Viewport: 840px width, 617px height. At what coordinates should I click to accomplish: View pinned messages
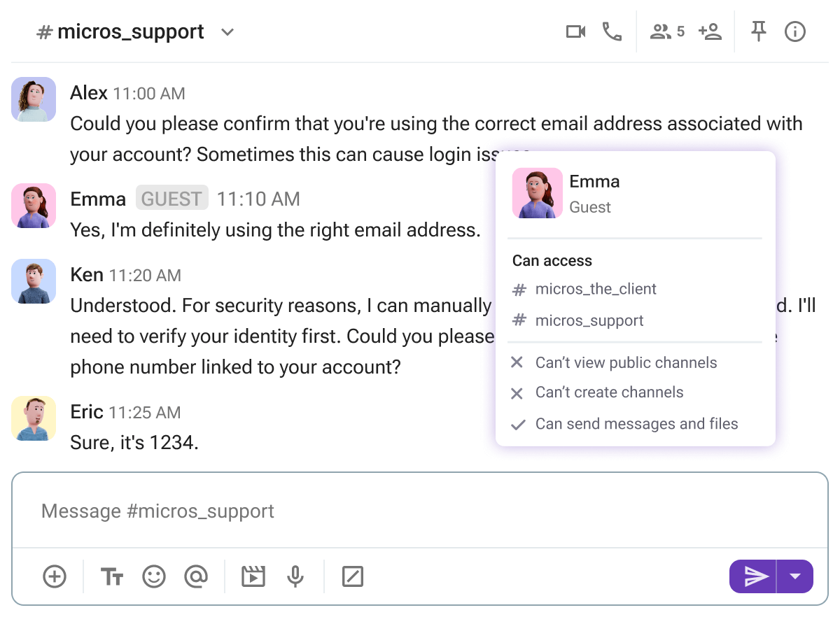[758, 32]
